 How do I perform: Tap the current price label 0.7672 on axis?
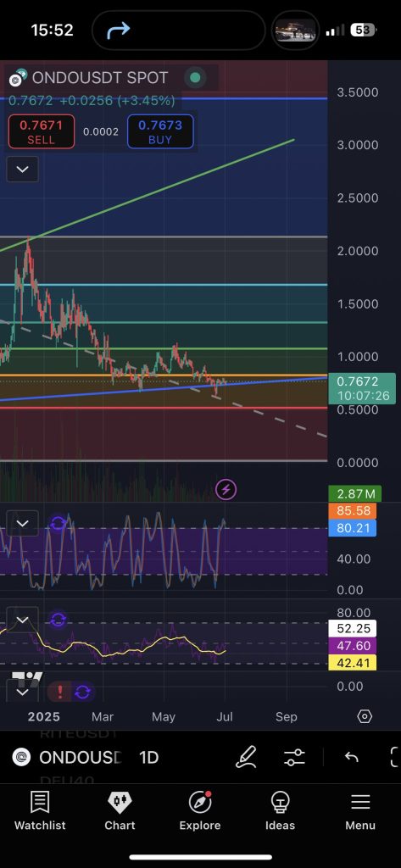pyautogui.click(x=362, y=388)
